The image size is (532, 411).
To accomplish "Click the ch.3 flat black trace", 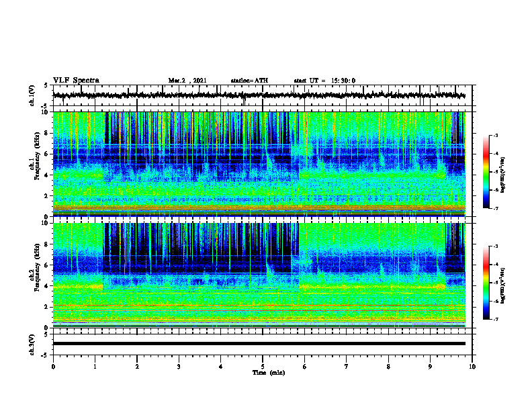I will 259,344.
